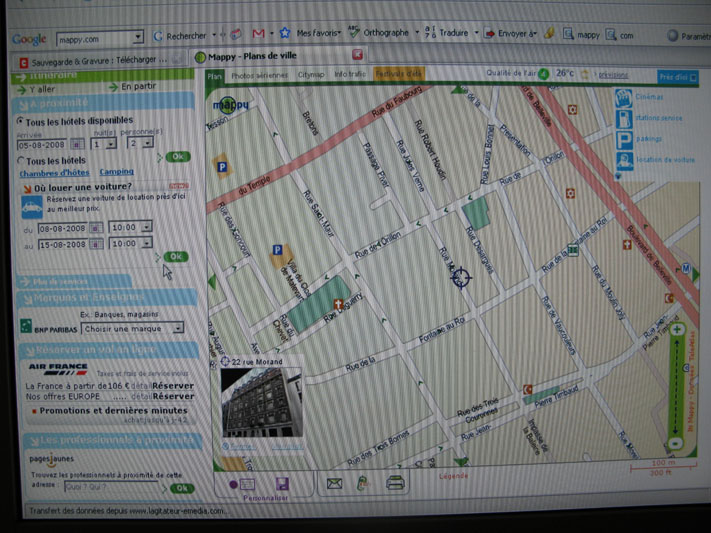The width and height of the screenshot is (711, 533).
Task: Click the weather prévisions link
Action: click(x=613, y=75)
